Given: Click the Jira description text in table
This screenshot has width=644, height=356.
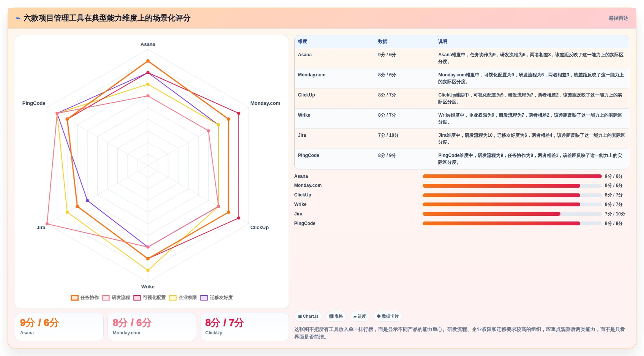Looking at the screenshot, I should [x=532, y=139].
